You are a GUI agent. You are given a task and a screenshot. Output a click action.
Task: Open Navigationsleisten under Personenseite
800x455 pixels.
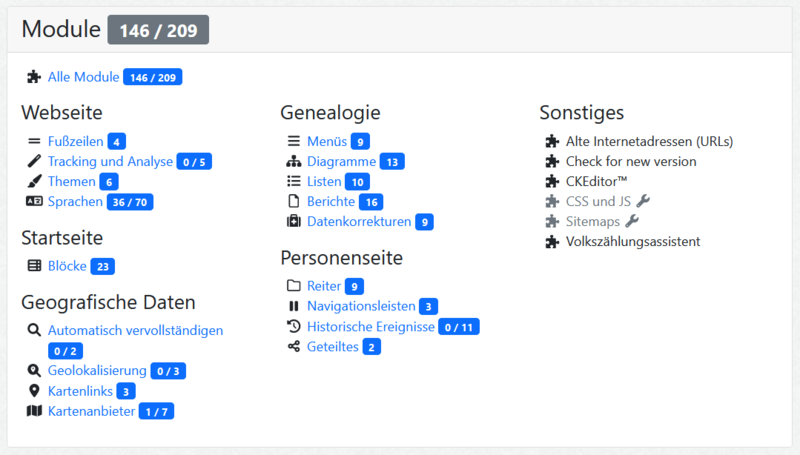[x=361, y=306]
